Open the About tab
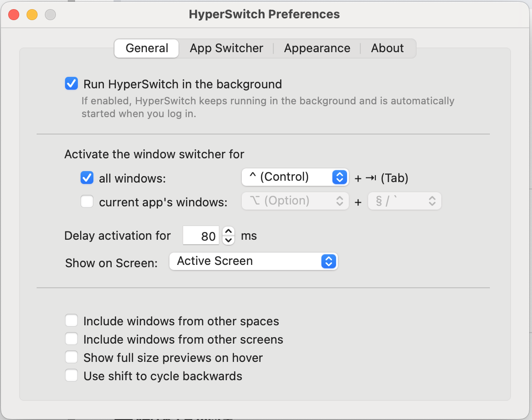532x420 pixels. 387,48
